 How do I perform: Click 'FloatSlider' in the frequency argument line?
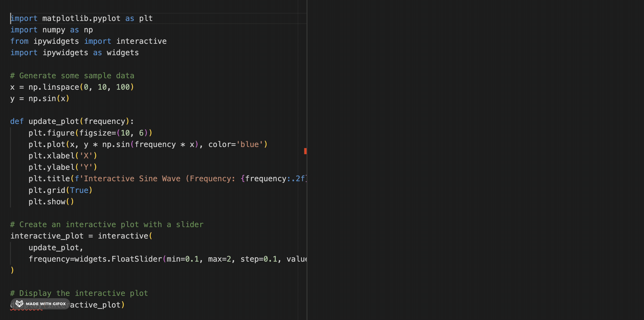pyautogui.click(x=137, y=259)
